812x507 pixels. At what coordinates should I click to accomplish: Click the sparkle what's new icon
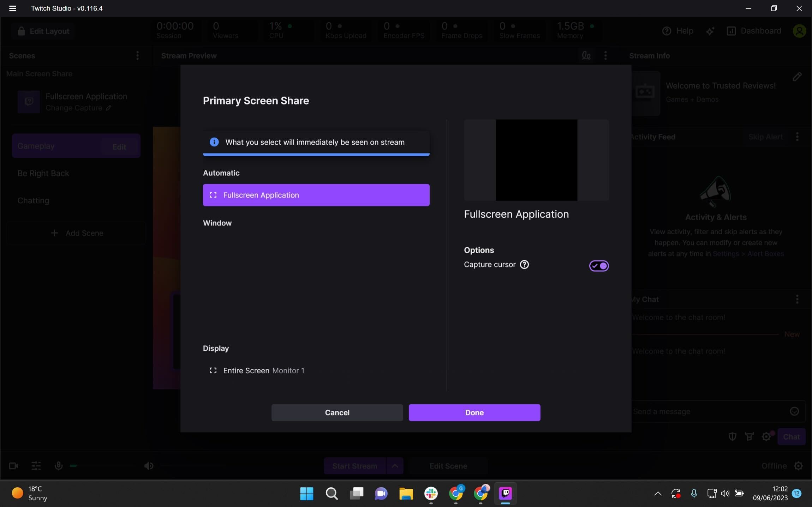[710, 31]
